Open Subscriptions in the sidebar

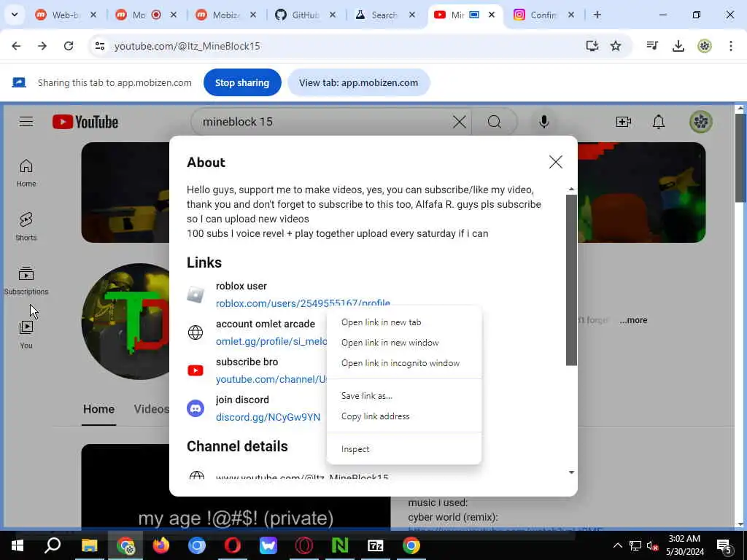click(x=26, y=281)
